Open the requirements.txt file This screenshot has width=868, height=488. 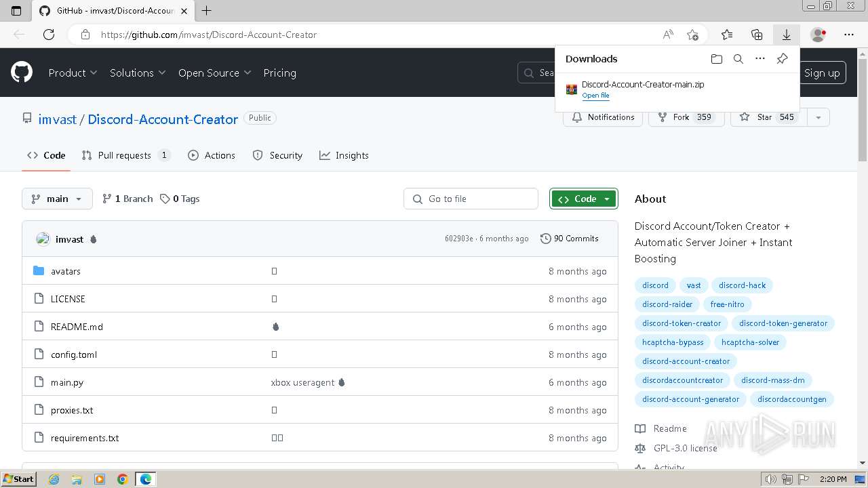85,438
